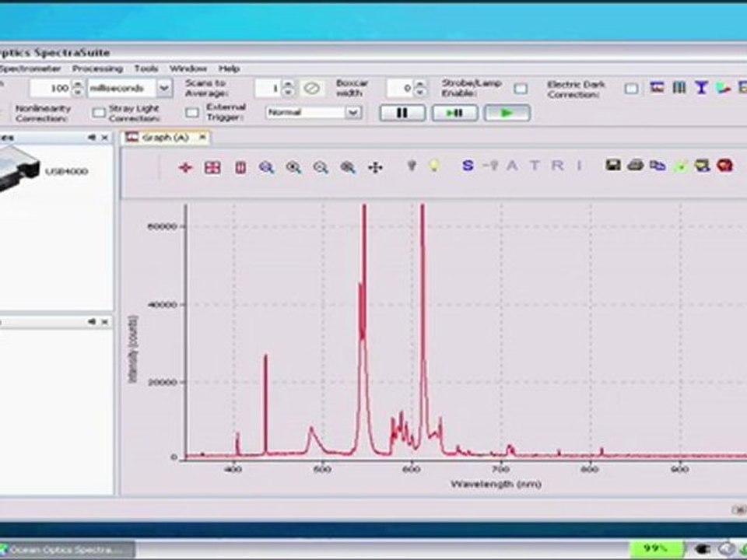The image size is (747, 560).
Task: Open the Spectrometer menu
Action: (30, 68)
